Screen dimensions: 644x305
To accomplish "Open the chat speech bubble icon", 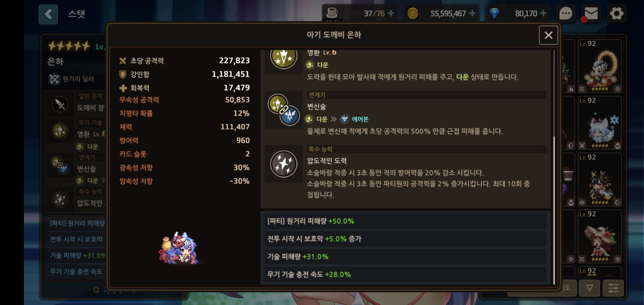I will point(566,13).
